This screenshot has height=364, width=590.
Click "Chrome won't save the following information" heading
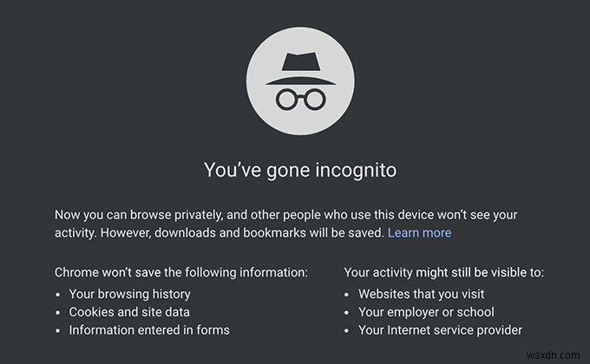(x=180, y=272)
